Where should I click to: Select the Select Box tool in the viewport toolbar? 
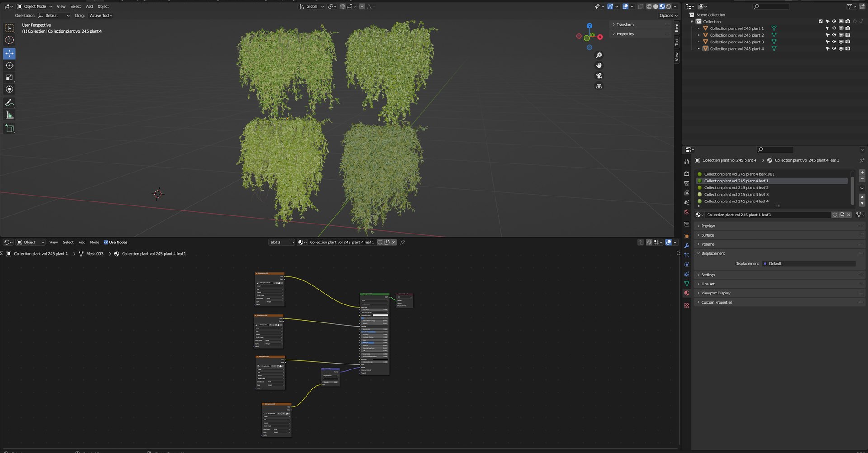point(9,28)
